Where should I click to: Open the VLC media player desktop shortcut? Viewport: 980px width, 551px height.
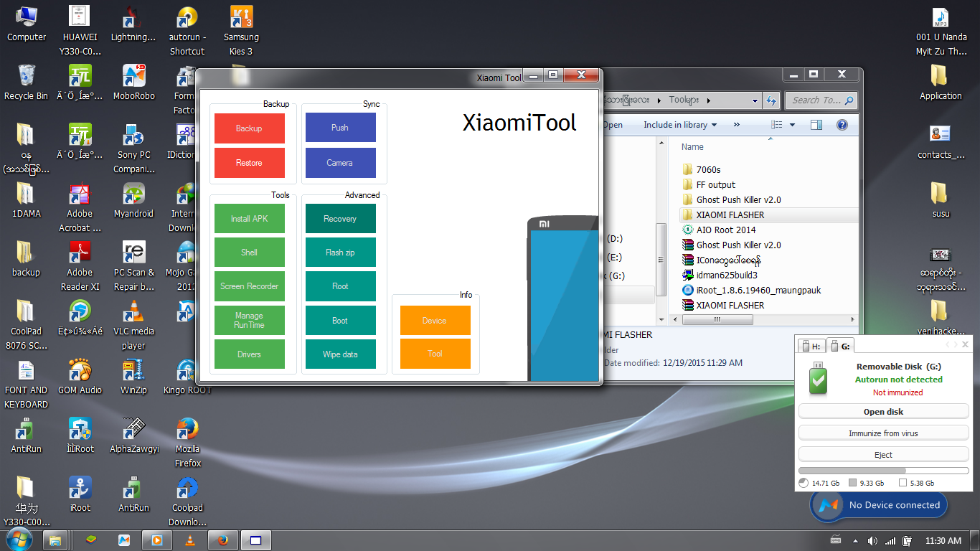[x=134, y=325]
